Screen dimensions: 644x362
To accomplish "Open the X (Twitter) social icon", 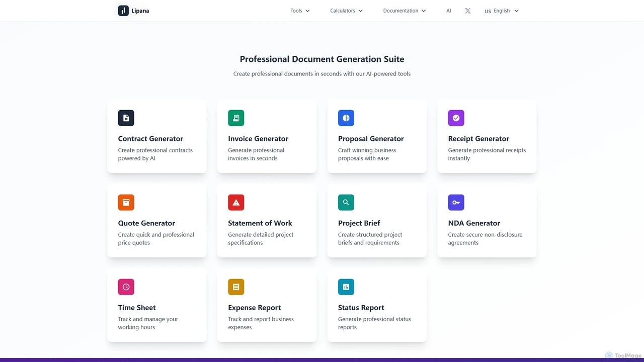I will tap(468, 11).
